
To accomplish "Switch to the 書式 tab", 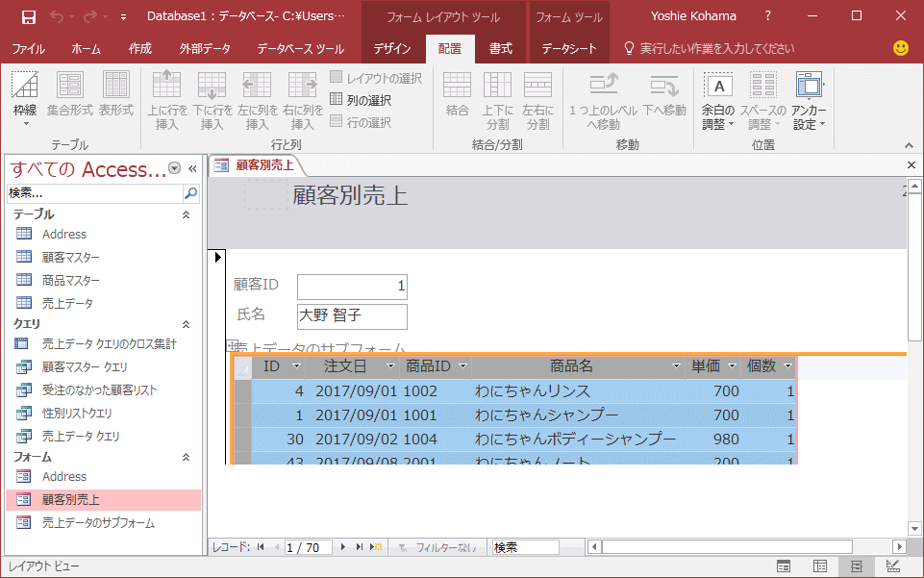I will 500,49.
